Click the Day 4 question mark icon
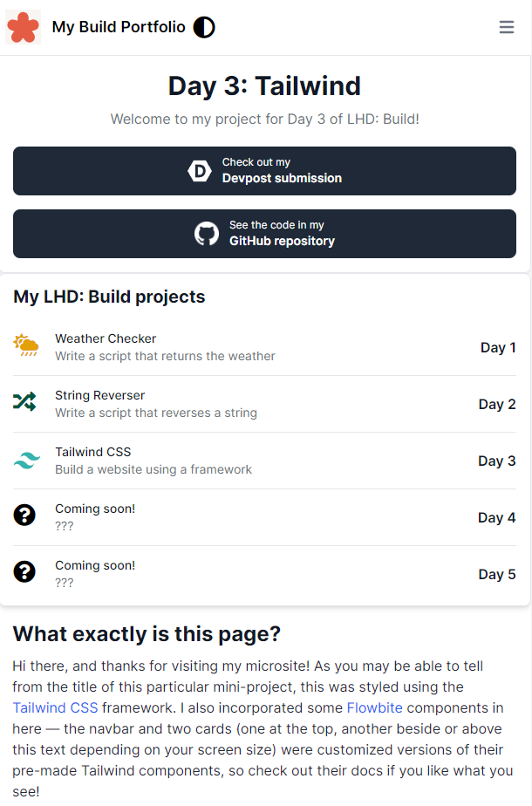Image resolution: width=532 pixels, height=806 pixels. pos(24,516)
